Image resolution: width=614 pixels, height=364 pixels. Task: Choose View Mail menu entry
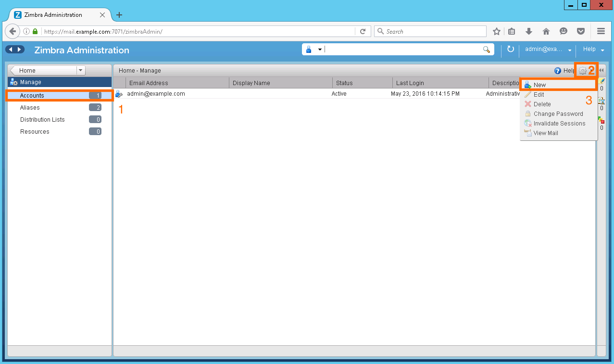coord(558,133)
